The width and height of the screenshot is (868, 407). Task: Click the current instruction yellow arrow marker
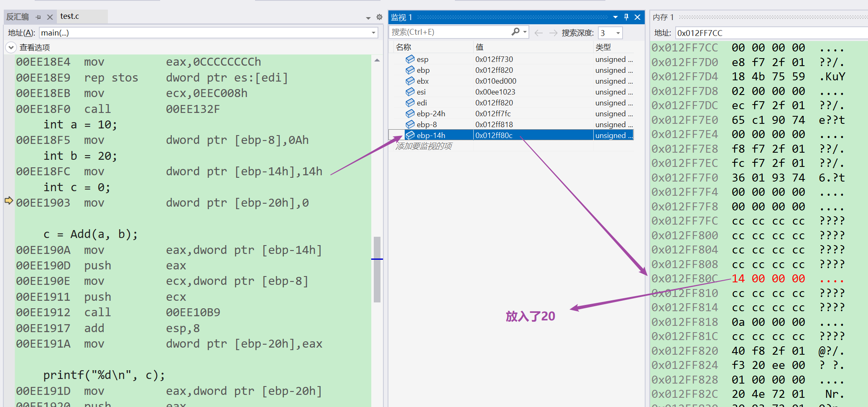click(9, 200)
